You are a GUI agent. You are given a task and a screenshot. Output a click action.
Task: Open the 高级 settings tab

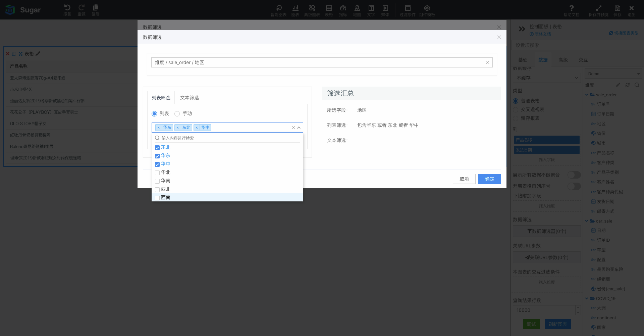[563, 60]
